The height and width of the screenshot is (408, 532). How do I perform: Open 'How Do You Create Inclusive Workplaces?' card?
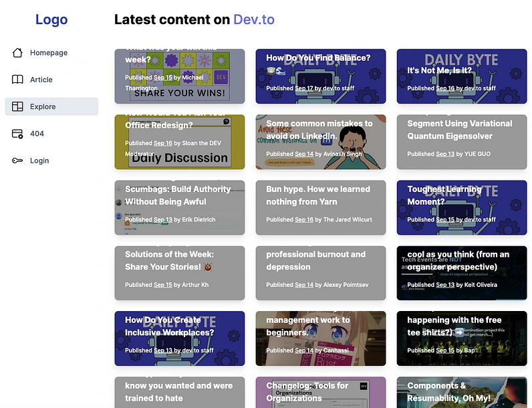(180, 338)
